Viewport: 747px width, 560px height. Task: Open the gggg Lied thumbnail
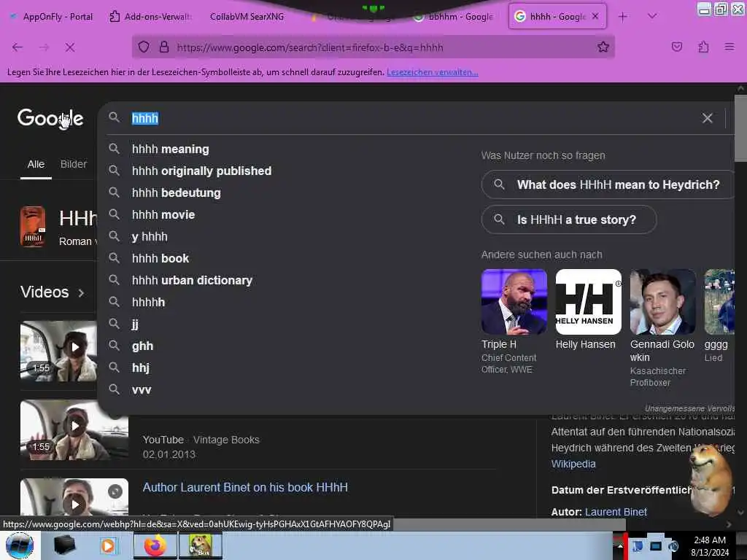point(719,302)
